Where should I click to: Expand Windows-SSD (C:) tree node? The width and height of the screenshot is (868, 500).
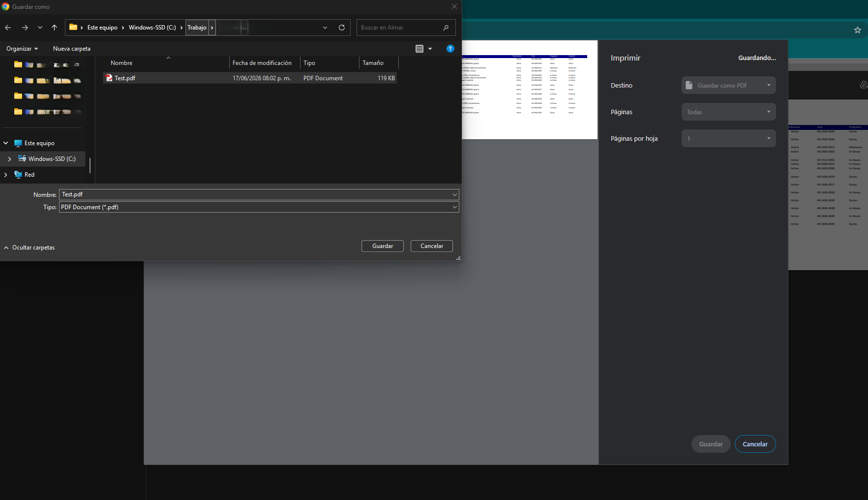[x=9, y=159]
